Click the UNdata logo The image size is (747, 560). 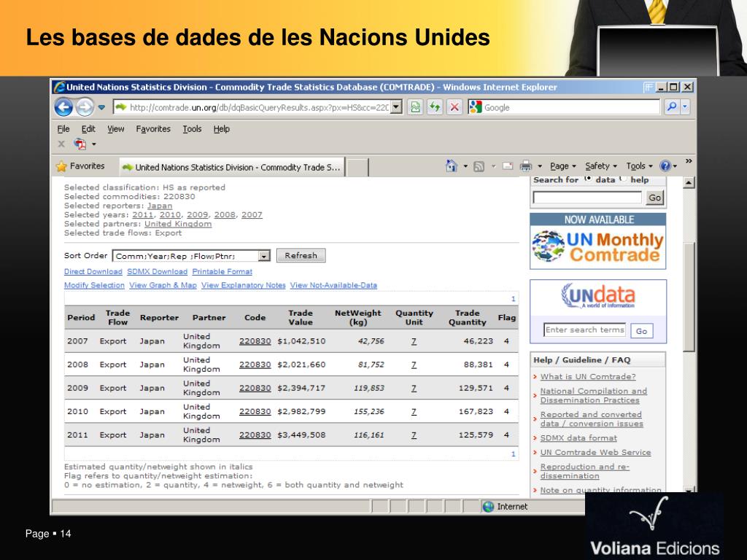[598, 296]
